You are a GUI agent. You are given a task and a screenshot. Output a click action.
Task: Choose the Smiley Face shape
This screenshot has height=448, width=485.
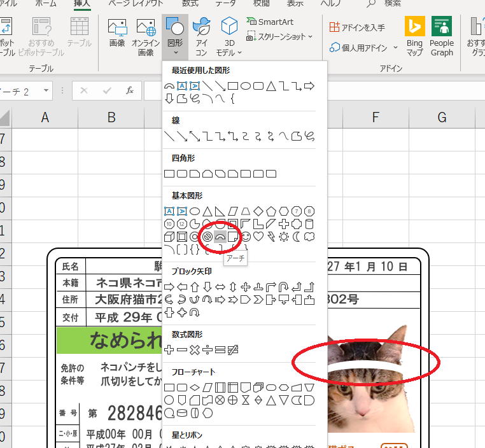point(246,237)
